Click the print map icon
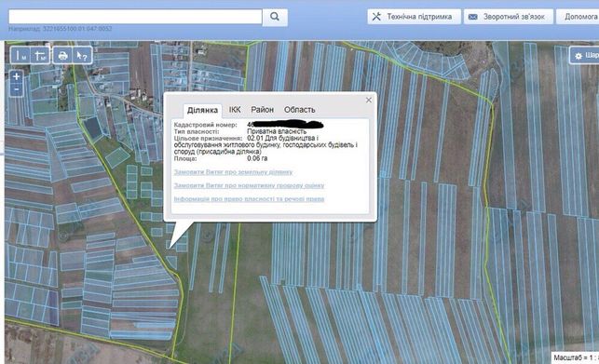The height and width of the screenshot is (364, 599). coord(62,56)
